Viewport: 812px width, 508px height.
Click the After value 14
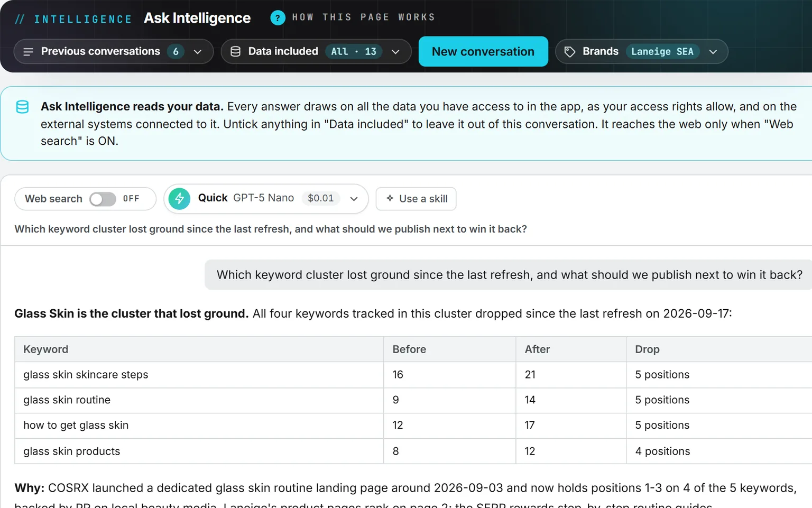(x=530, y=400)
